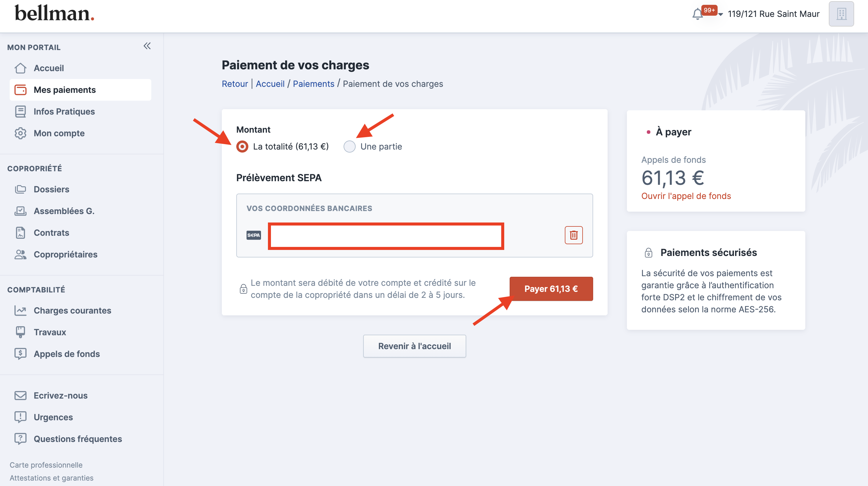Click the bellman logo
This screenshot has width=868, height=486.
pyautogui.click(x=54, y=14)
